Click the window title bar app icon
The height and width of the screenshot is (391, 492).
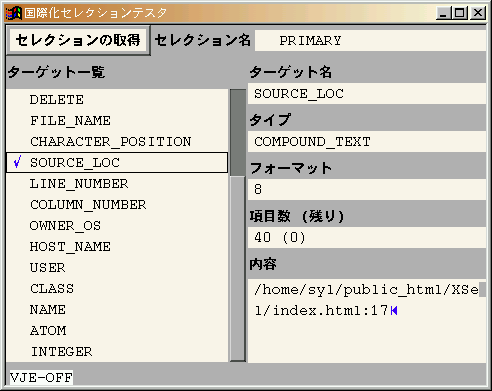pyautogui.click(x=13, y=13)
